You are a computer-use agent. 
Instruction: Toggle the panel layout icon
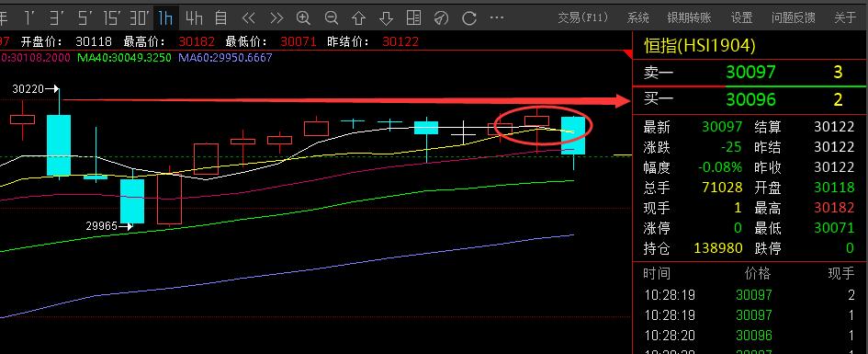[413, 18]
